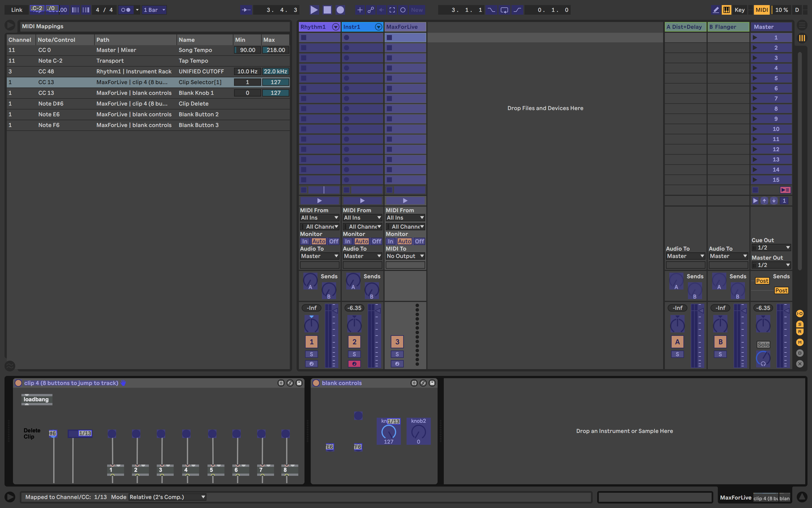Open the Instr1 Audio To Master dropdown
Viewport: 812px width, 508px height.
pos(362,256)
